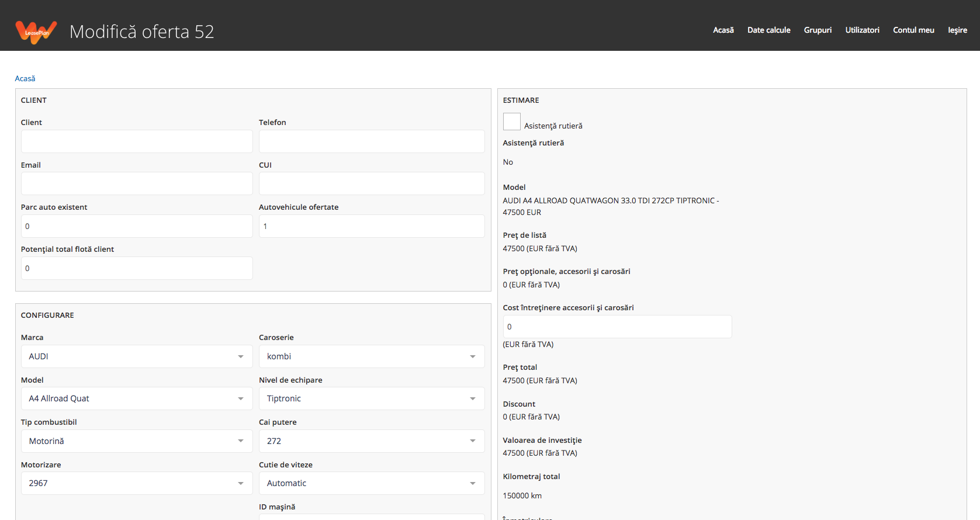Image resolution: width=980 pixels, height=520 pixels.
Task: Select the Parc auto existent field
Action: [137, 226]
